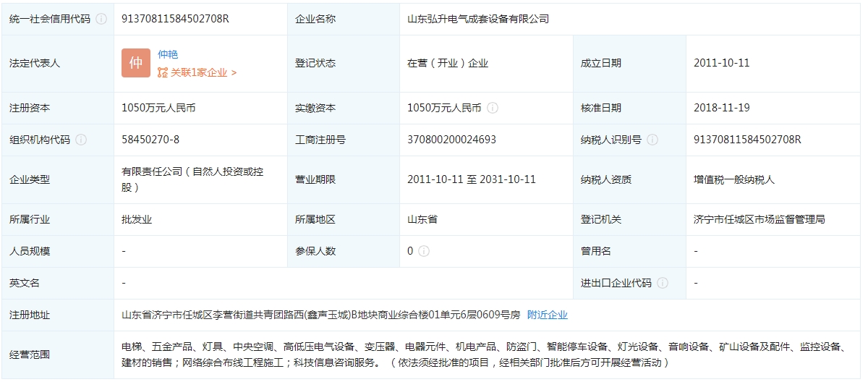
Task: Click 成立日期 value 2011-10-11
Action: click(x=721, y=63)
